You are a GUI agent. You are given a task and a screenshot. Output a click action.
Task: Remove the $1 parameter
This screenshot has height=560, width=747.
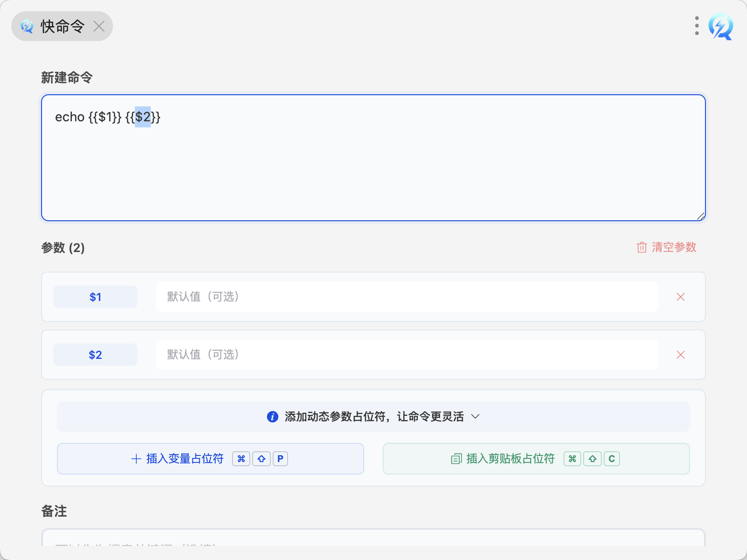tap(681, 297)
